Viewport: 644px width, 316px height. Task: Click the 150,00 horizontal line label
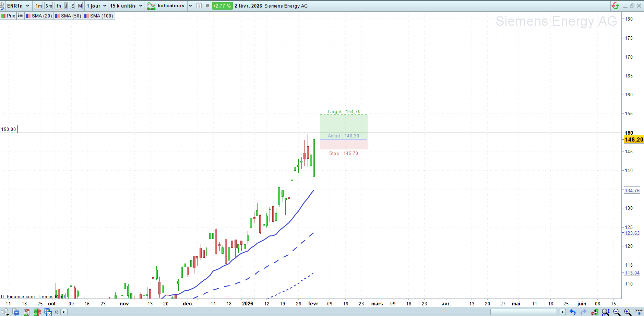[x=9, y=129]
